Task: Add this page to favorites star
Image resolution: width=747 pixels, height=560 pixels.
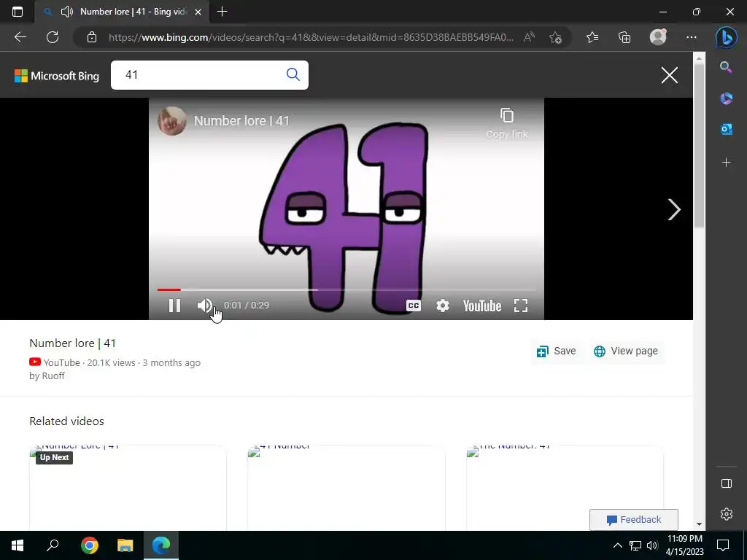Action: point(555,37)
